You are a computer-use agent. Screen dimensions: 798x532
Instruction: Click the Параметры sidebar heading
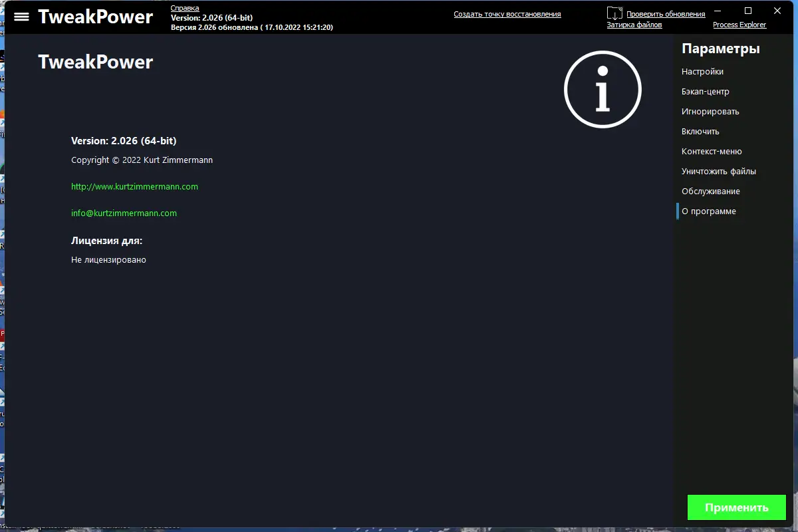tap(721, 49)
